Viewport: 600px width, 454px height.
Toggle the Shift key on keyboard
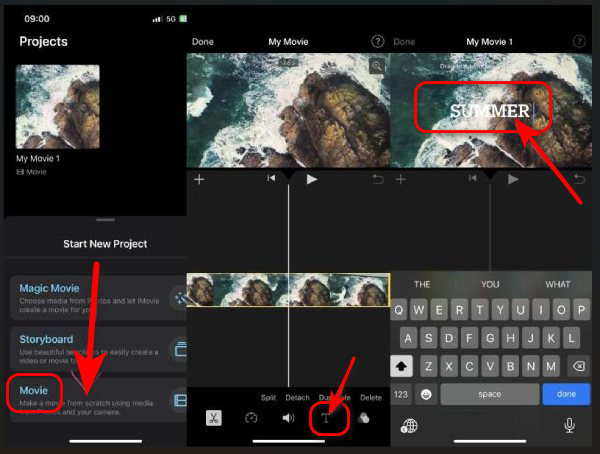coord(401,366)
